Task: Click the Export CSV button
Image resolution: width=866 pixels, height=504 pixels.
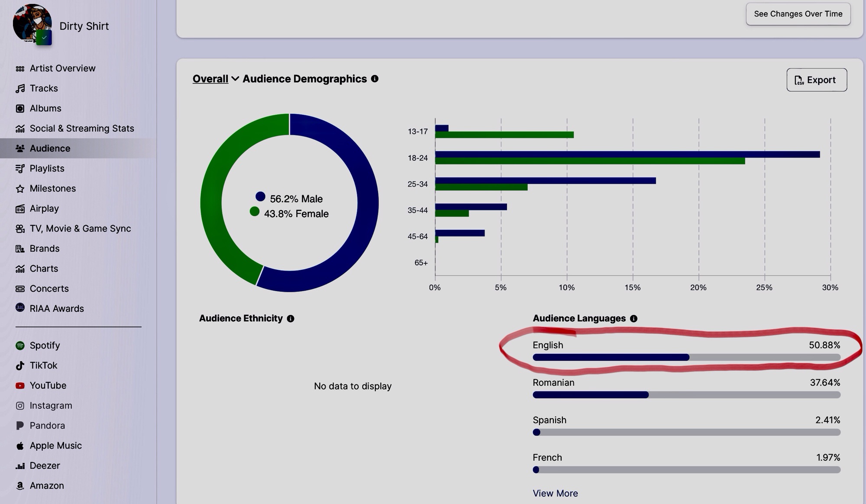Action: (x=816, y=80)
